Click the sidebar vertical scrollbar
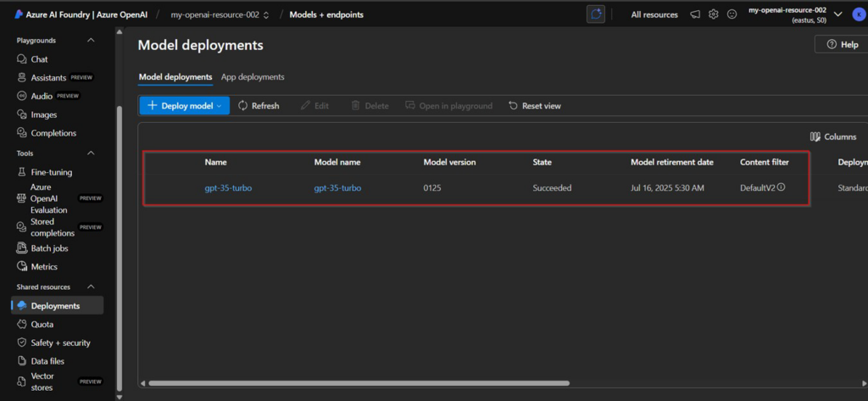Screen dimensions: 868x401 (120, 248)
